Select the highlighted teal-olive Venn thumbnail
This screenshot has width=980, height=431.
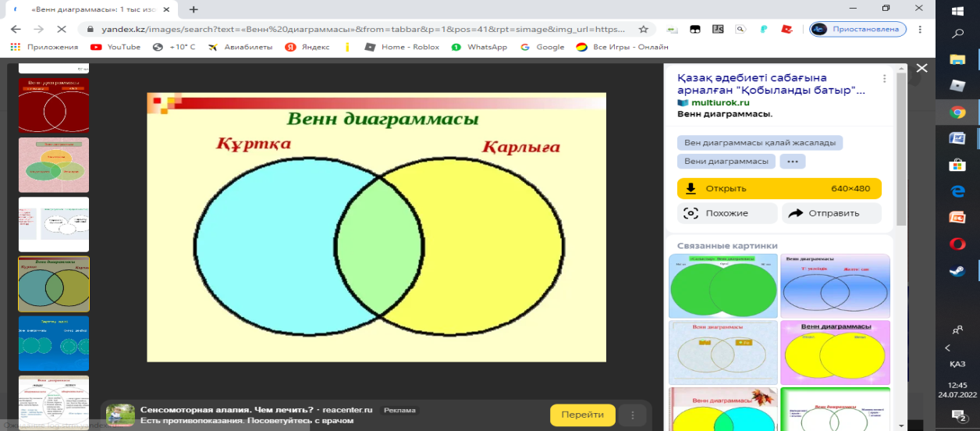54,283
